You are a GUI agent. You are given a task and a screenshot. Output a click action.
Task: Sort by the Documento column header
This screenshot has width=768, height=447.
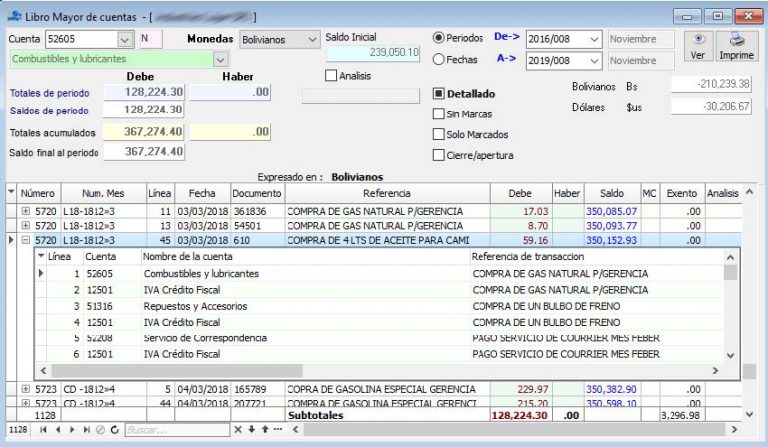[257, 193]
